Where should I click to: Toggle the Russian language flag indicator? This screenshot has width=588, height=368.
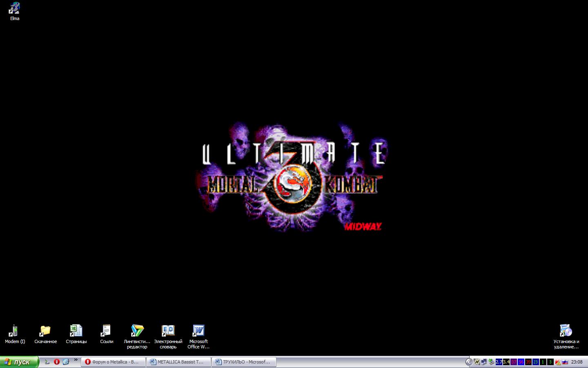pyautogui.click(x=565, y=362)
